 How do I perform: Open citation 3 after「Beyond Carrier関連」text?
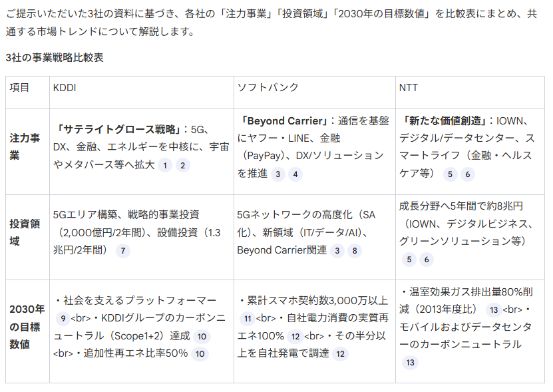pyautogui.click(x=337, y=251)
